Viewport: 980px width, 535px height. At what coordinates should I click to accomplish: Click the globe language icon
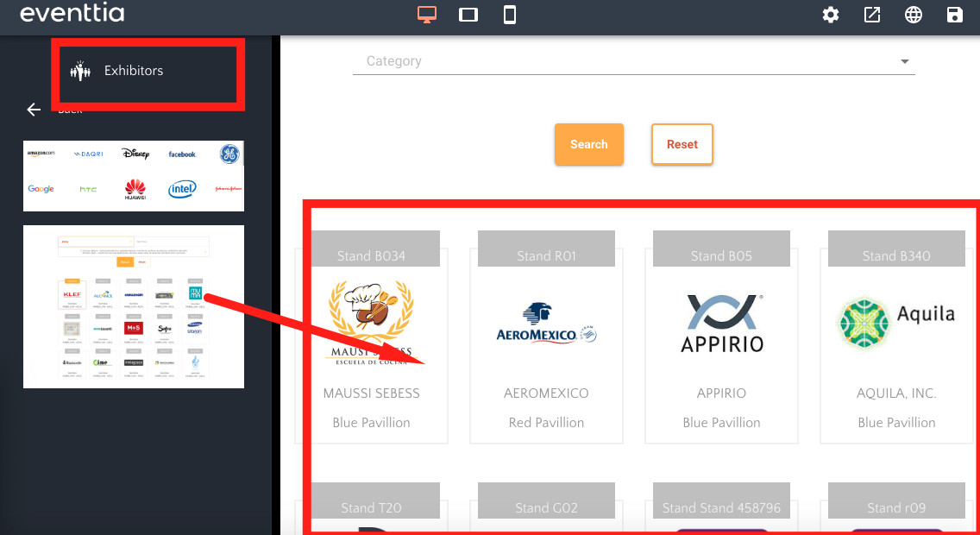pos(914,15)
